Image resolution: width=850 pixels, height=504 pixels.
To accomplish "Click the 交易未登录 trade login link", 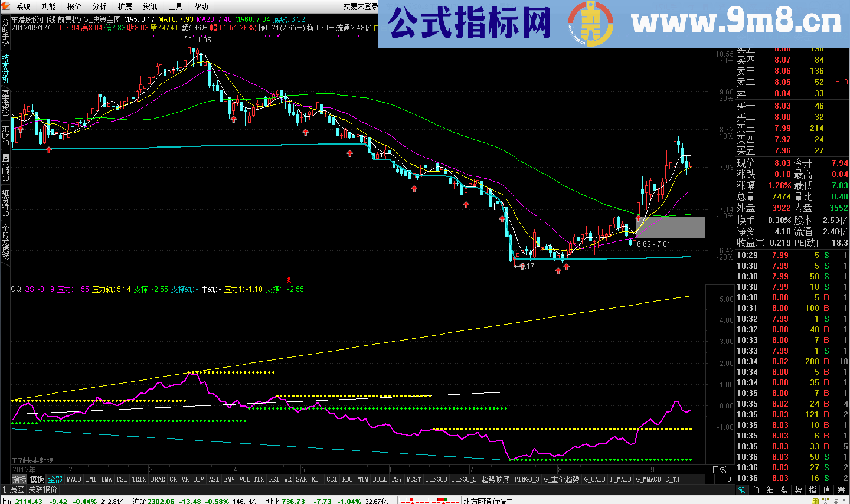I will click(x=360, y=6).
